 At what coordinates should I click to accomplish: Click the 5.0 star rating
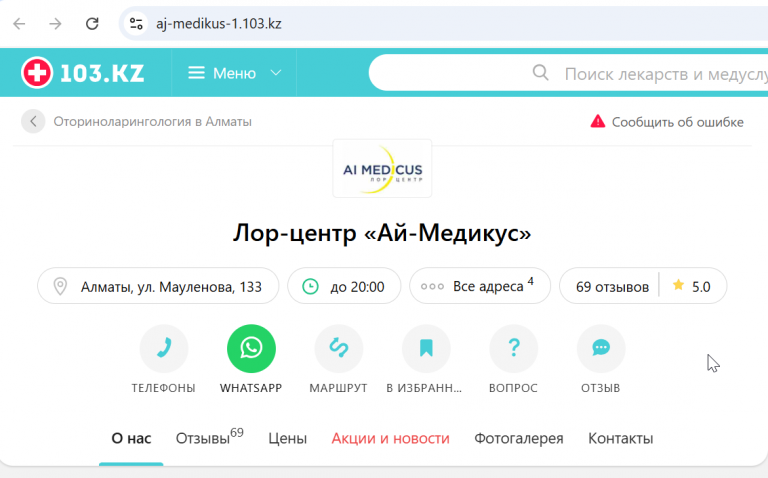pyautogui.click(x=692, y=286)
